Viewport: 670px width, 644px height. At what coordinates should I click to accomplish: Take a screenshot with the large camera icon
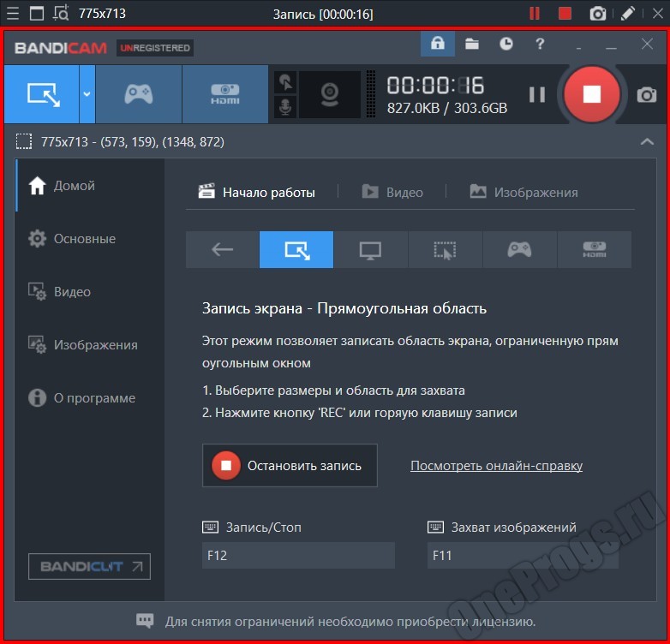pos(647,94)
